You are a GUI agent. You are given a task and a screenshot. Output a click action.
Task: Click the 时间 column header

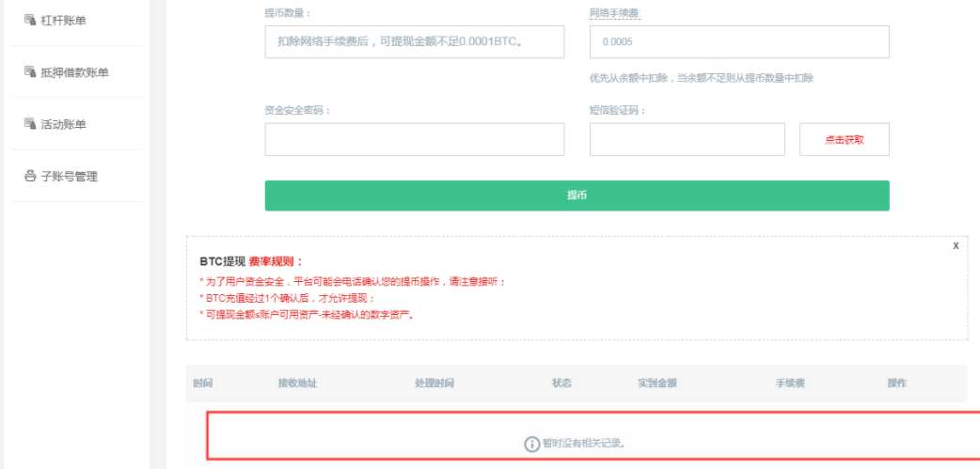[202, 383]
